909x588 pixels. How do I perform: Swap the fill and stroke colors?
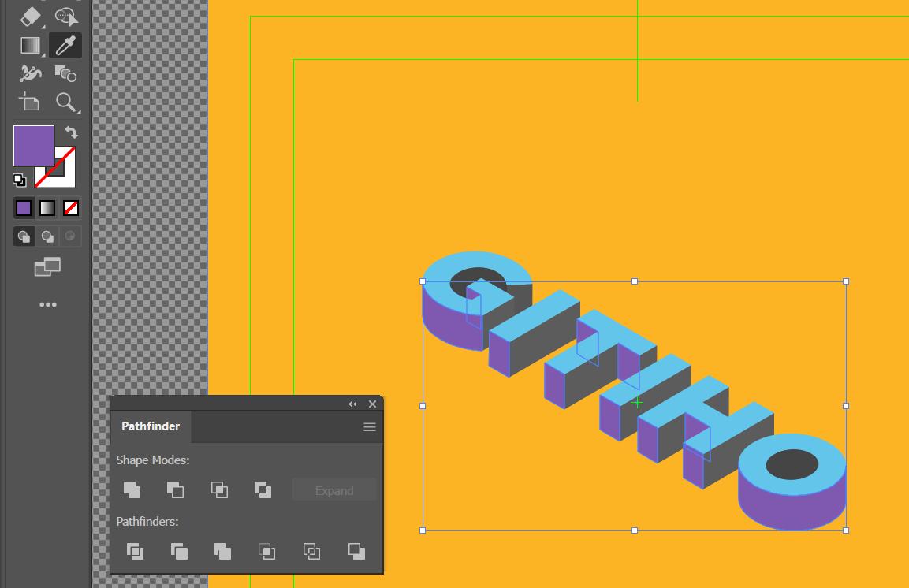click(69, 132)
